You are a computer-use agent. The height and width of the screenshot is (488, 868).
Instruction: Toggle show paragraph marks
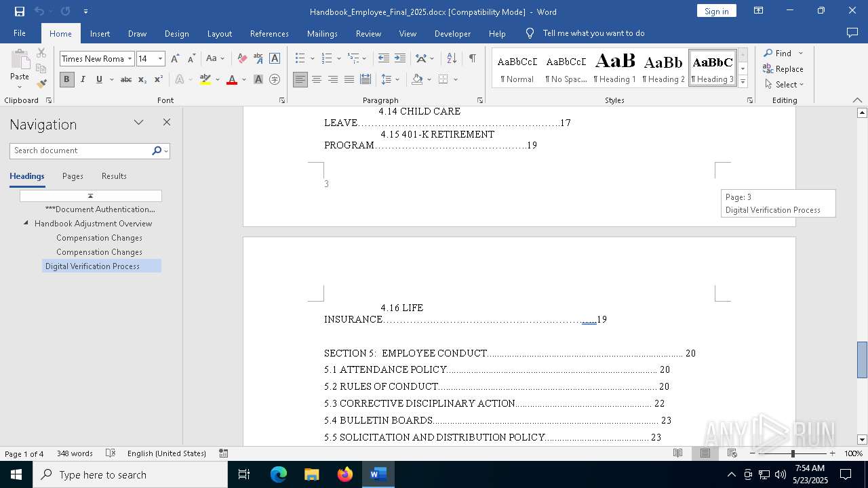[x=472, y=59]
